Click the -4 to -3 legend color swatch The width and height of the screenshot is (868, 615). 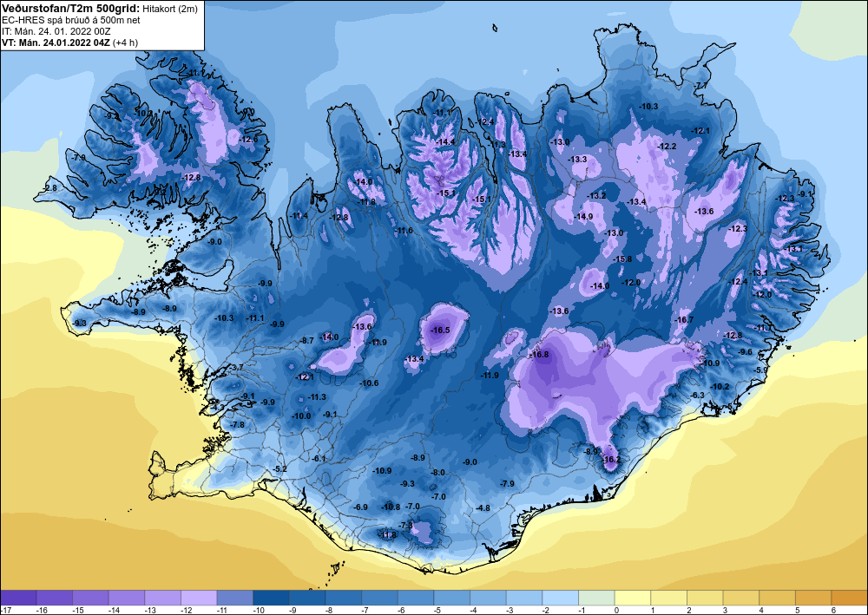[x=488, y=598]
